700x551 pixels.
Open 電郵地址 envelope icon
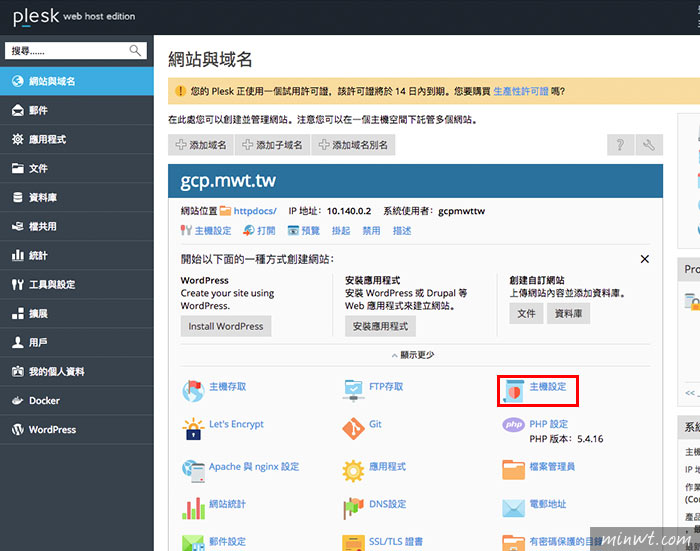tap(513, 509)
